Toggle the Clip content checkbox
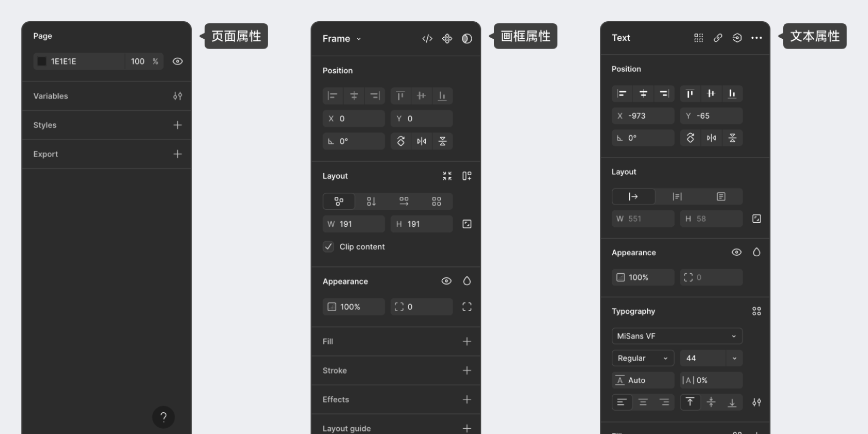This screenshot has width=868, height=434. (x=329, y=247)
